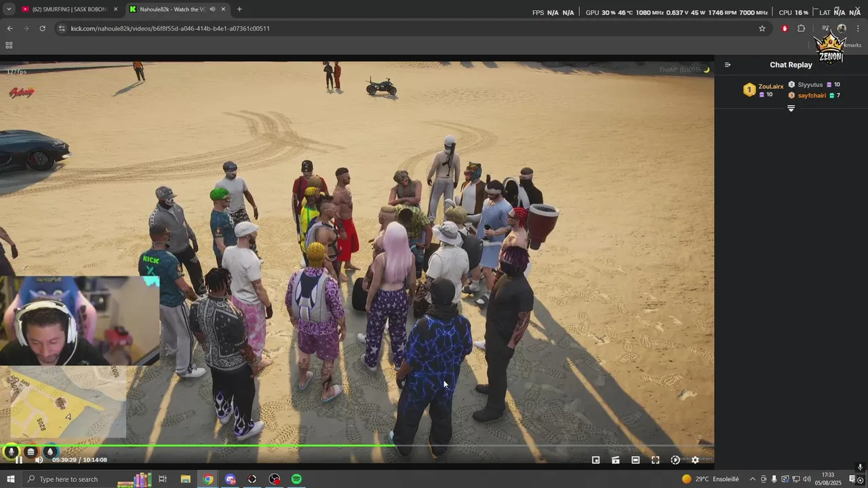Open video player settings gear

[695, 460]
